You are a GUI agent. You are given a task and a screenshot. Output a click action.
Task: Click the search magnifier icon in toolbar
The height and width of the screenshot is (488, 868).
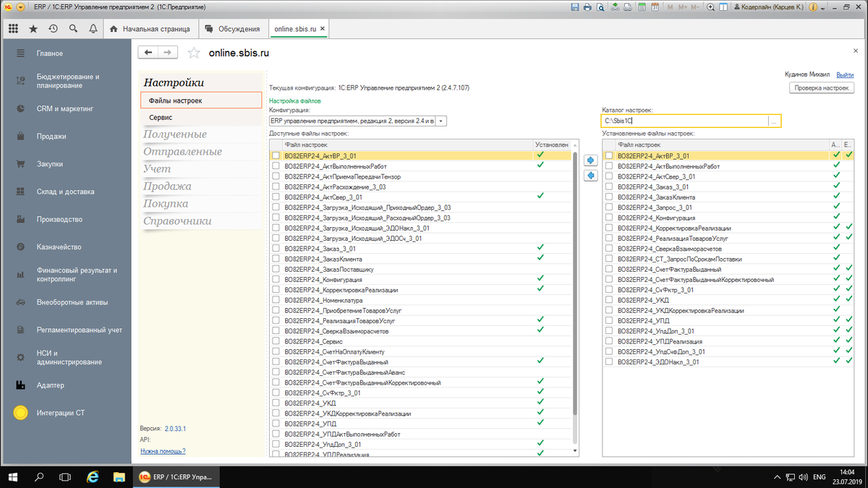point(73,29)
